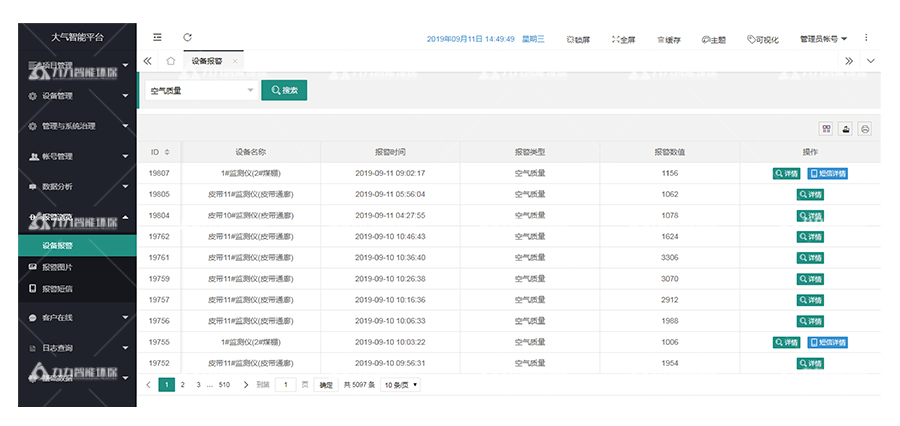Image resolution: width=900 pixels, height=426 pixels.
Task: Click the refresh icon in the top bar
Action: click(187, 38)
